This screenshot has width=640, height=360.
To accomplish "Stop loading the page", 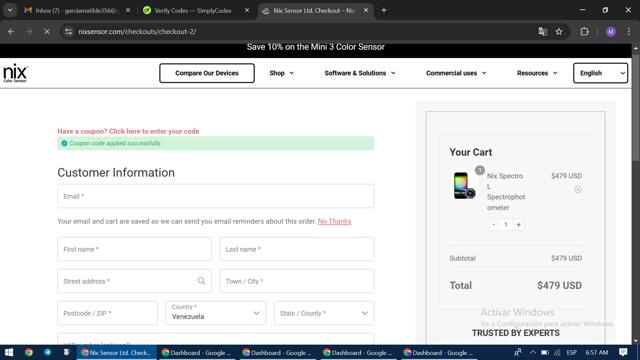I will (47, 31).
